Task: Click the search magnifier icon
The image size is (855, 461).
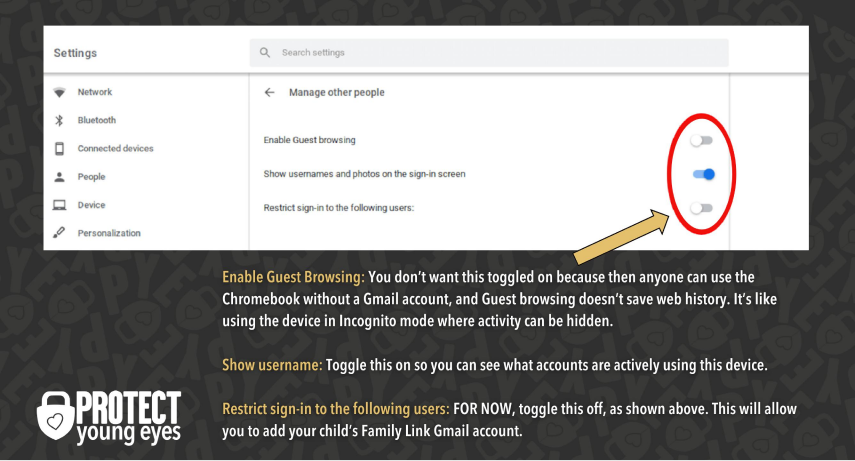Action: tap(265, 52)
